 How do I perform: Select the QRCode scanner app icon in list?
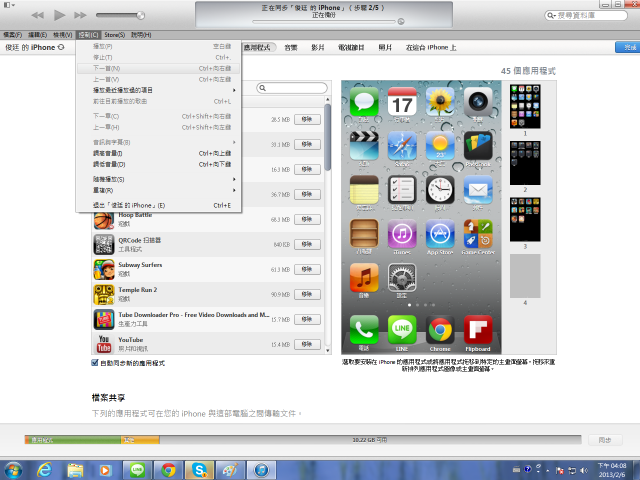tap(104, 244)
